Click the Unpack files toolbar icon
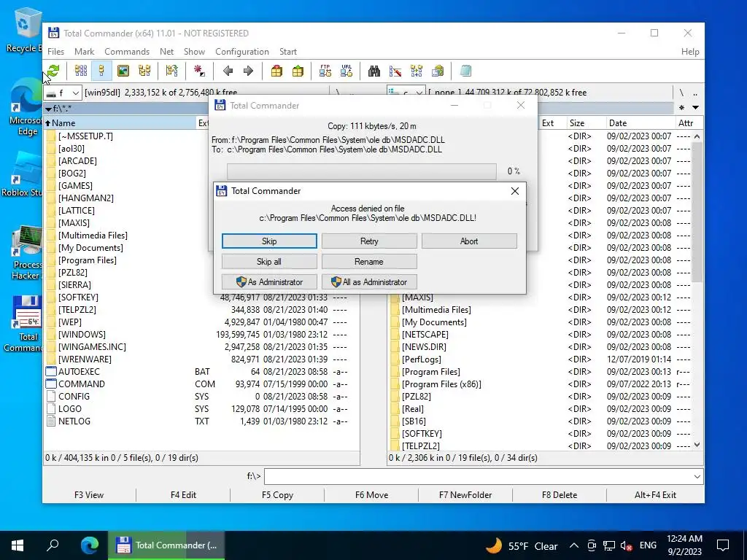 298,71
